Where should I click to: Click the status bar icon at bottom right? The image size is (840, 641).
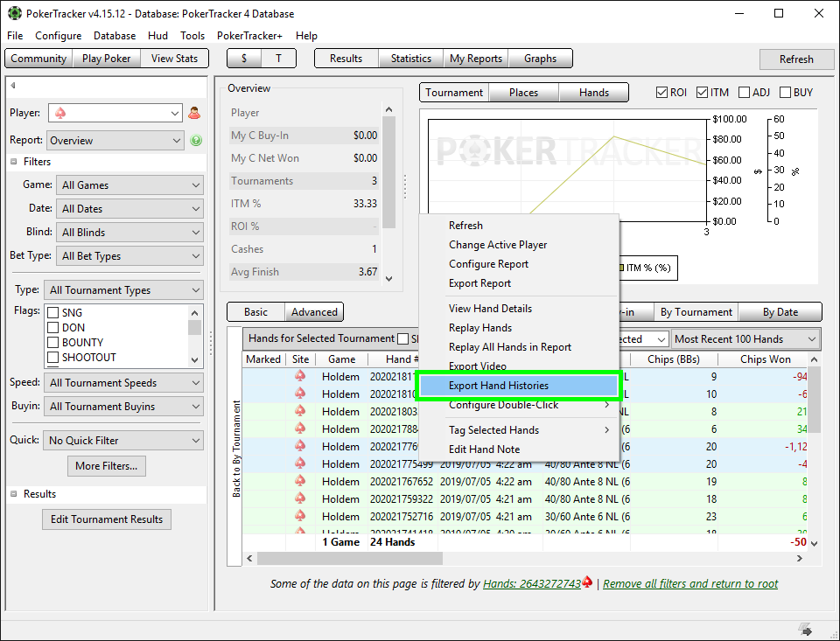click(x=805, y=630)
